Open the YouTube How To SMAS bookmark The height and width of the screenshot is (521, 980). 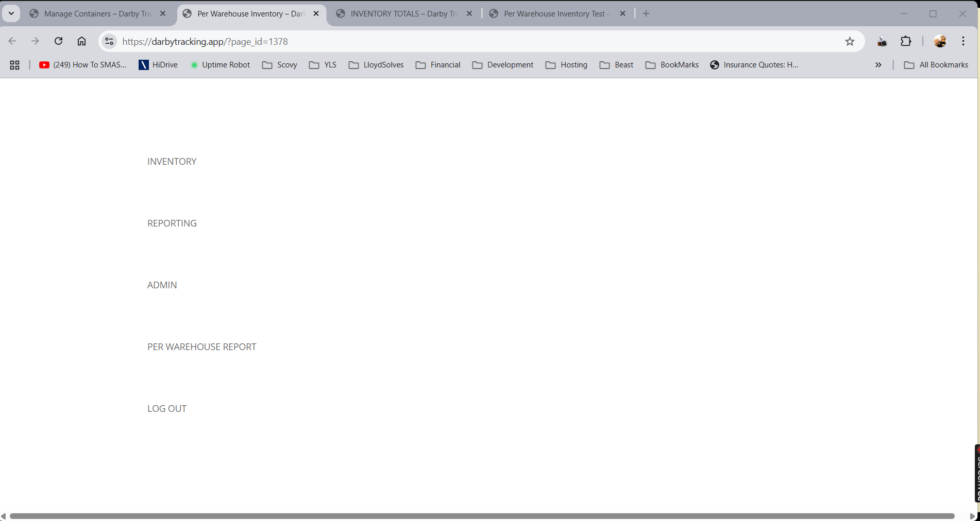point(82,65)
